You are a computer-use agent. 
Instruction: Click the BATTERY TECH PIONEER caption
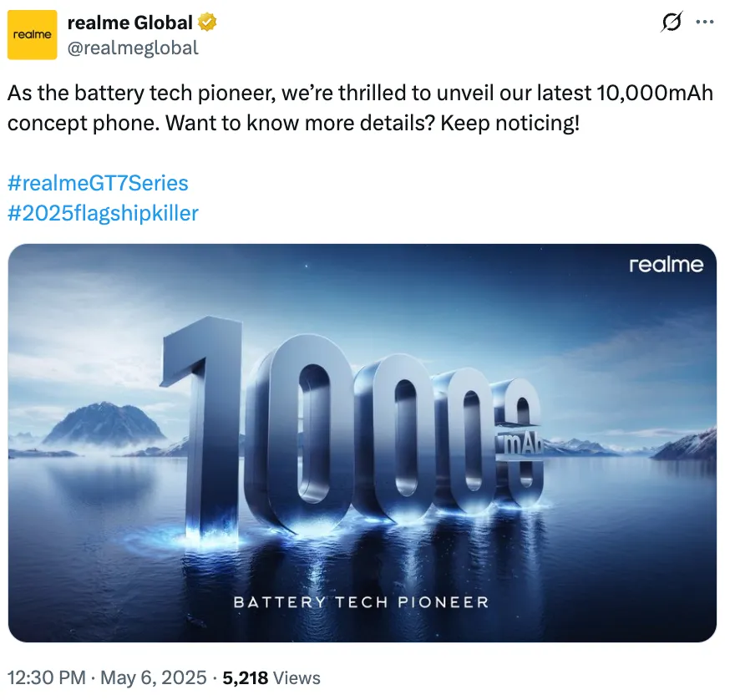(x=361, y=602)
